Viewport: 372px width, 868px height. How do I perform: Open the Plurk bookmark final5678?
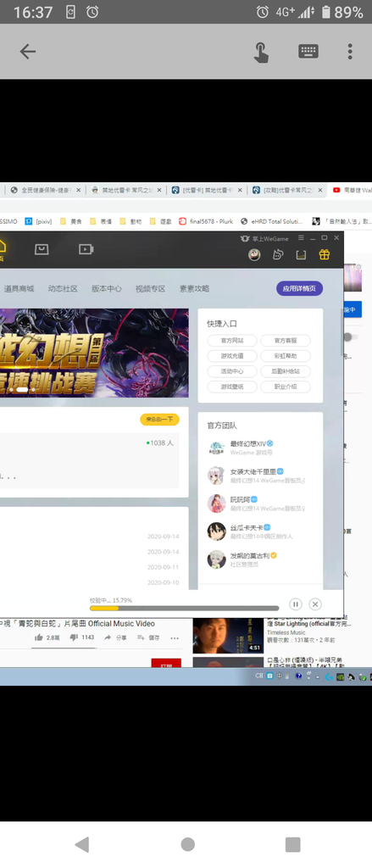[x=206, y=221]
